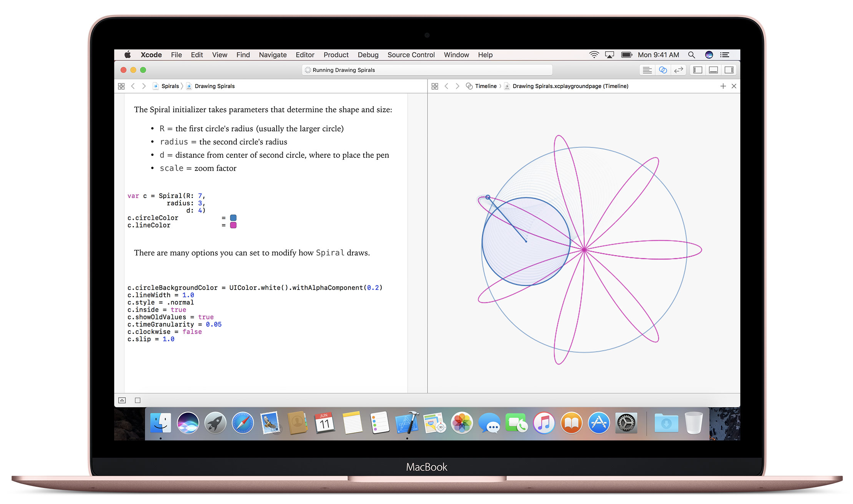The width and height of the screenshot is (853, 504).
Task: Open Timeline in the assistant jump bar
Action: pyautogui.click(x=481, y=86)
